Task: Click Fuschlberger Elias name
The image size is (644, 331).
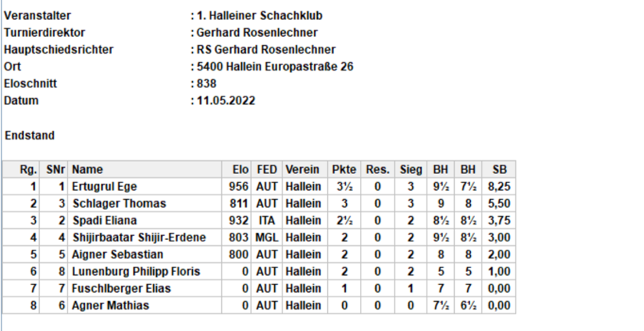Action: click(x=121, y=288)
